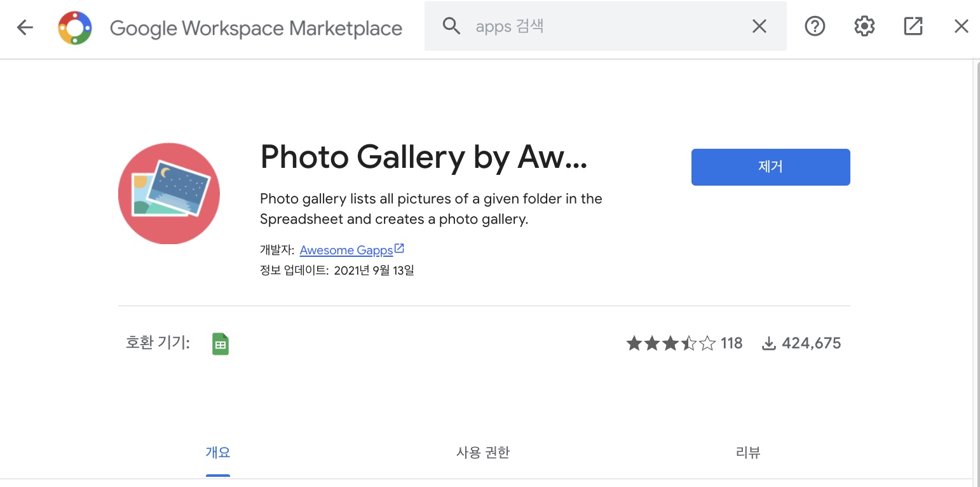Switch to the 리뷰 tab

[x=748, y=453]
